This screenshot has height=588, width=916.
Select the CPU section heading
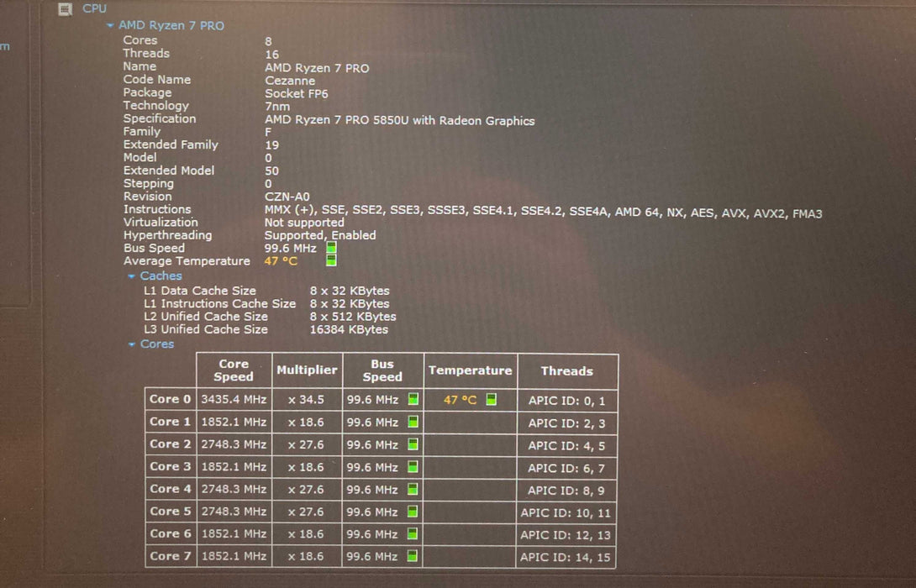94,8
